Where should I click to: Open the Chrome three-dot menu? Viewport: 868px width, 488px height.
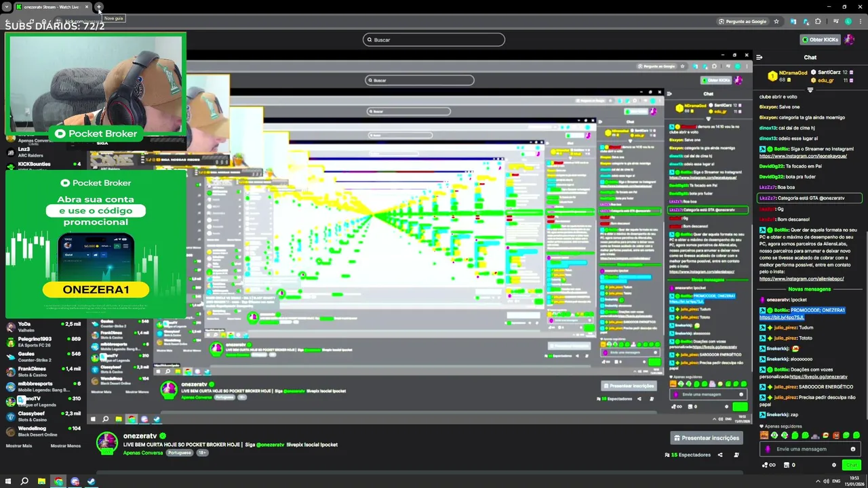click(x=860, y=22)
